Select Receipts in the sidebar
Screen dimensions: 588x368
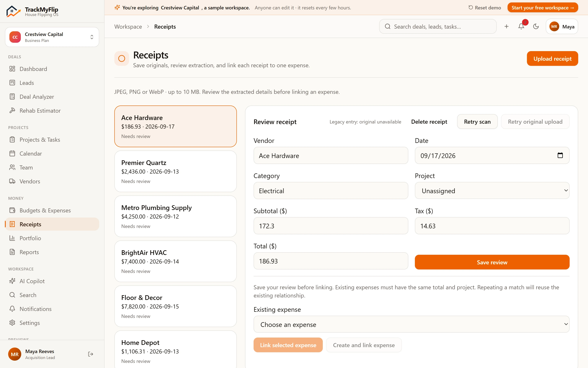coord(52,224)
